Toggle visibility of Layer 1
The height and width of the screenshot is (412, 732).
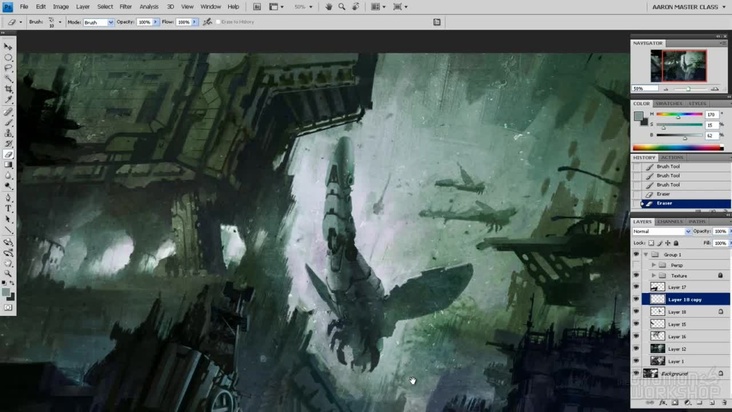[x=636, y=361]
